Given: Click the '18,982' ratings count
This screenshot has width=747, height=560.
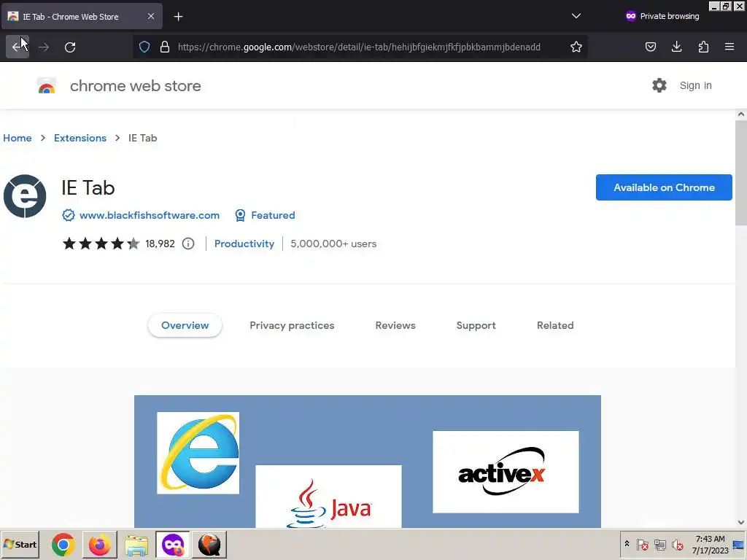Looking at the screenshot, I should tap(160, 244).
